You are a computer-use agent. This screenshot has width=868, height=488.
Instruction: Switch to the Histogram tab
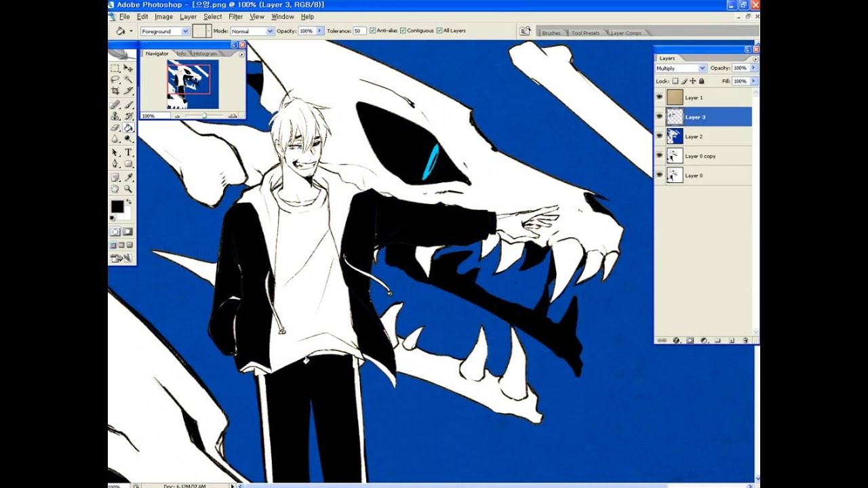coord(205,54)
